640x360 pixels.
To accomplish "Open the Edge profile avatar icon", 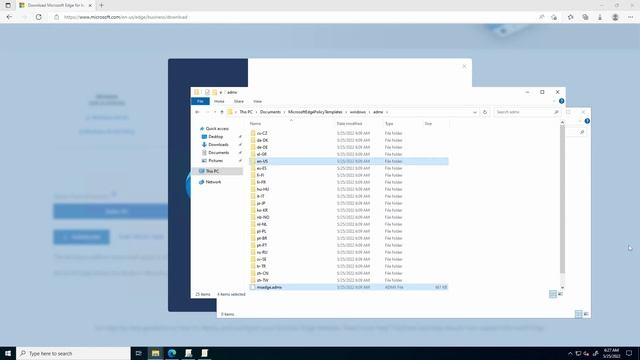I will tap(615, 17).
